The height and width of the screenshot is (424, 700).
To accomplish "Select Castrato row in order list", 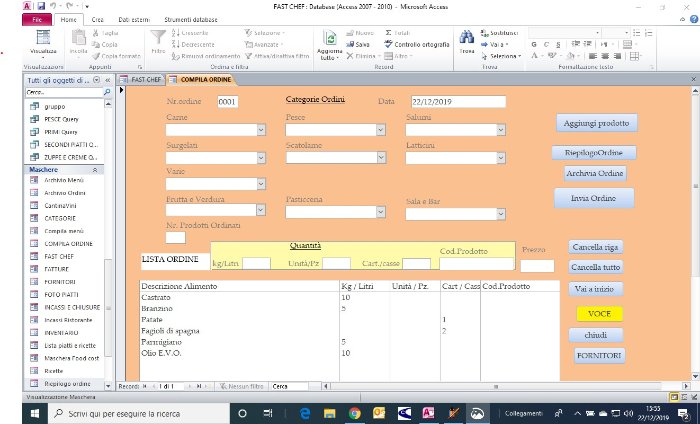I will 350,297.
